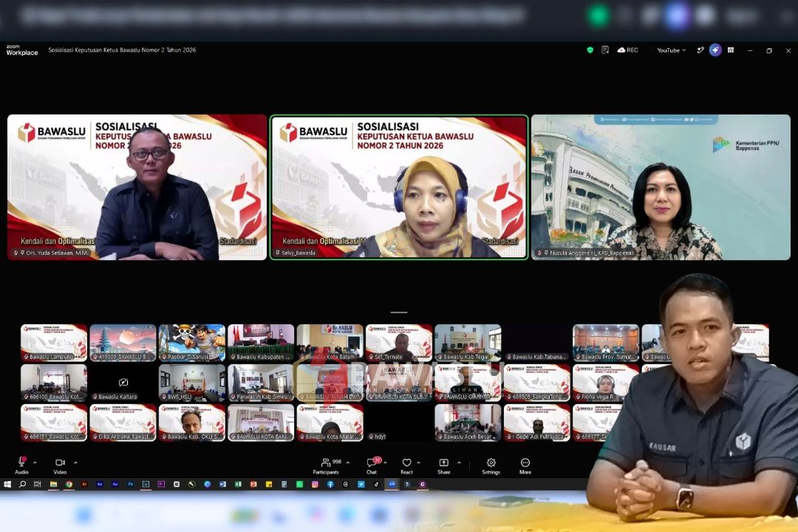Click the annotate pen icon in top bar
Viewport: 798px width, 532px height.
click(700, 50)
